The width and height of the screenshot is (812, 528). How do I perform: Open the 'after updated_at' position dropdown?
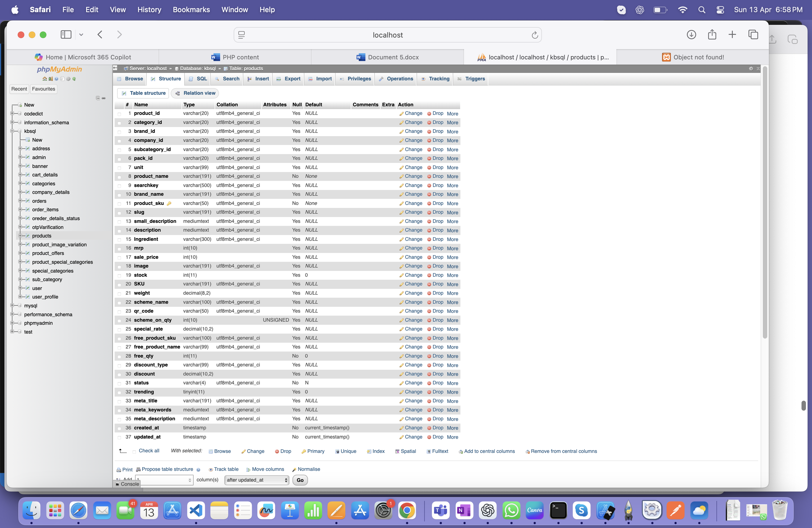(257, 480)
